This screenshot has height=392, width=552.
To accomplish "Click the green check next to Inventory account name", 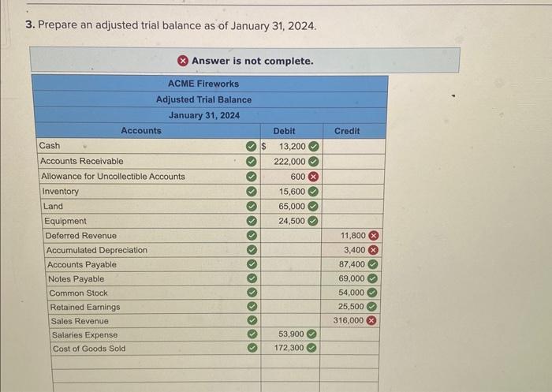I will tap(251, 191).
